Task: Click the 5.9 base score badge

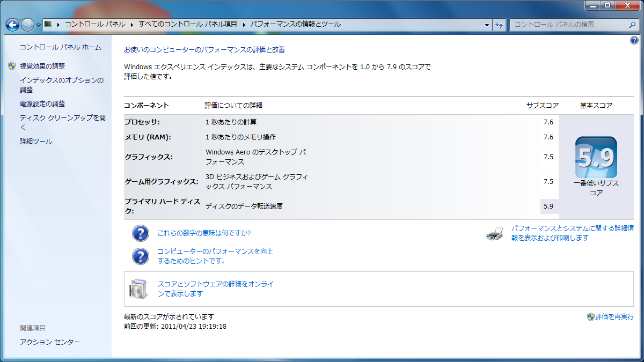Action: pos(596,157)
